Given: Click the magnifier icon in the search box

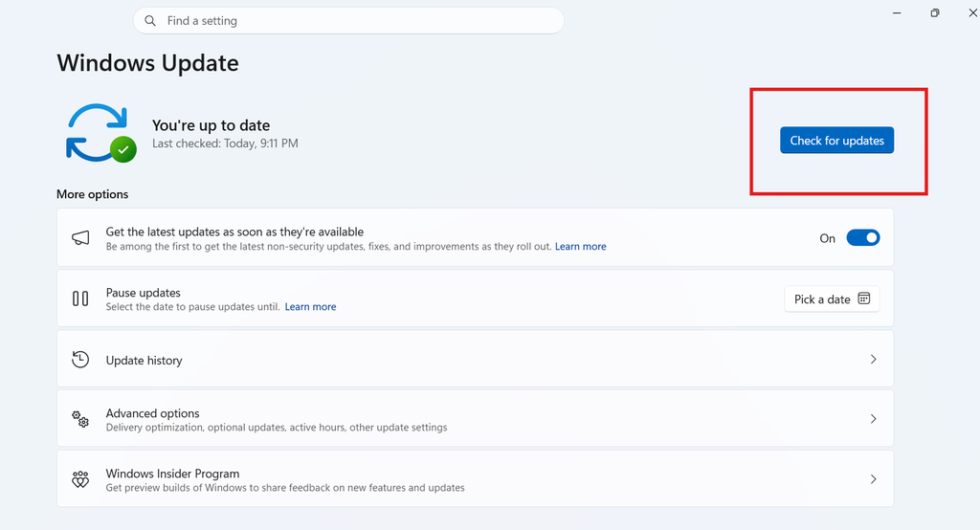Looking at the screenshot, I should click(150, 21).
